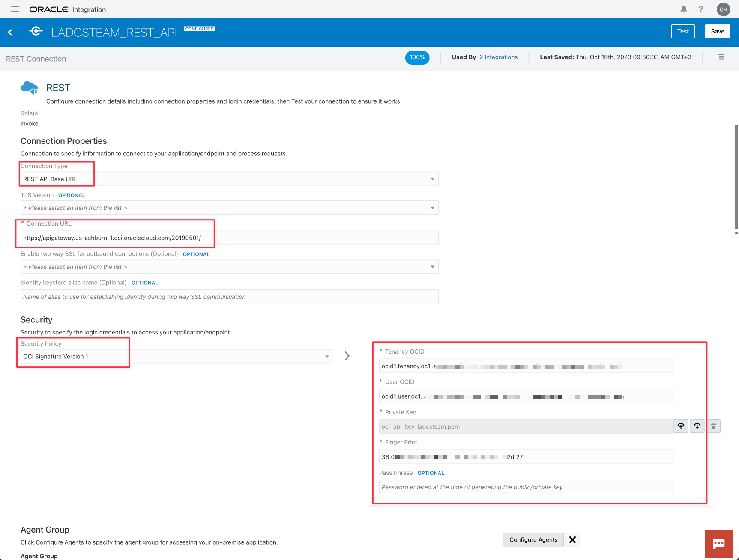Open the feedback chat bubble

tap(718, 544)
